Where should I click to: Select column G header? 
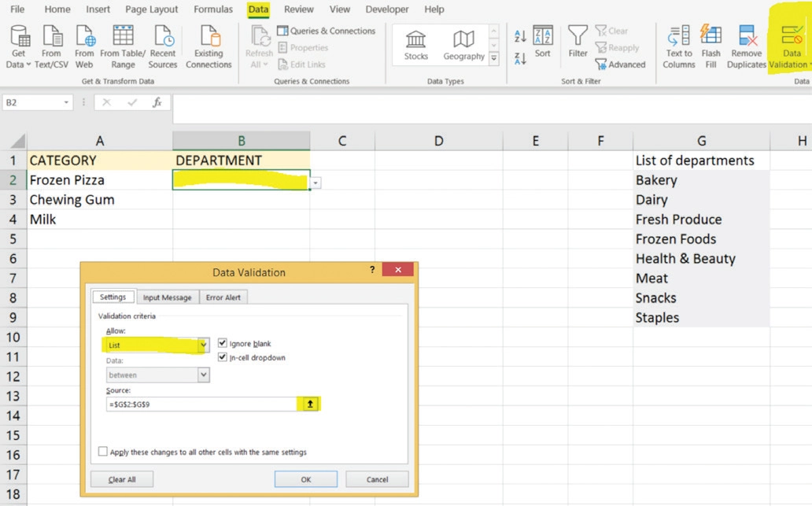click(x=701, y=141)
